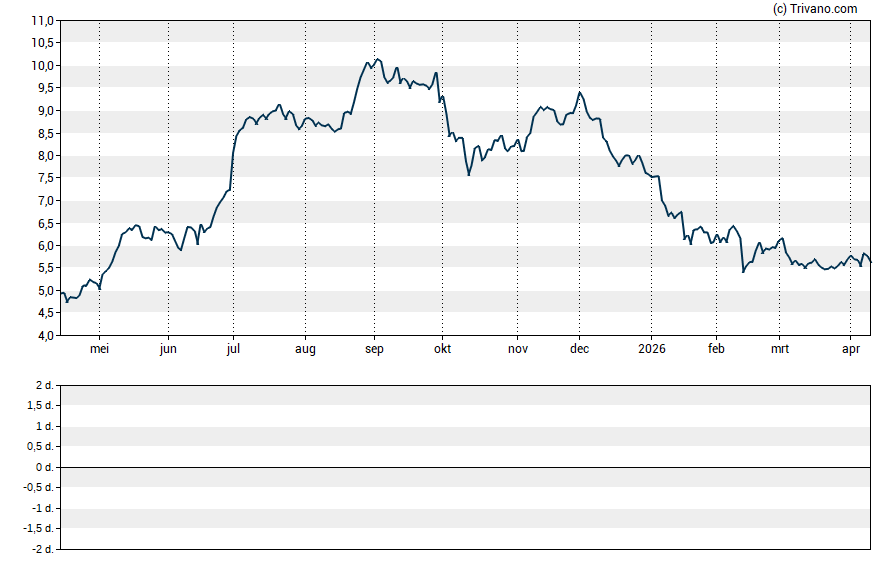
Task: Click the Trivano.com copyright watermark
Action: [815, 9]
